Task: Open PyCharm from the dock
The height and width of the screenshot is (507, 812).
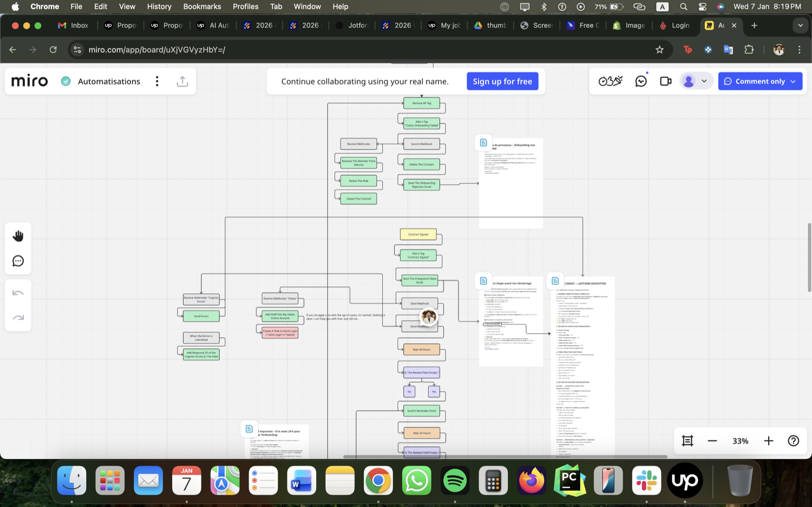Action: tap(569, 480)
